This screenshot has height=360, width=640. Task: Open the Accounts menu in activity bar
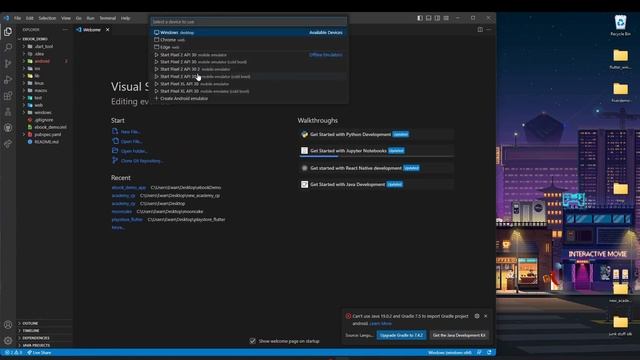(x=8, y=325)
